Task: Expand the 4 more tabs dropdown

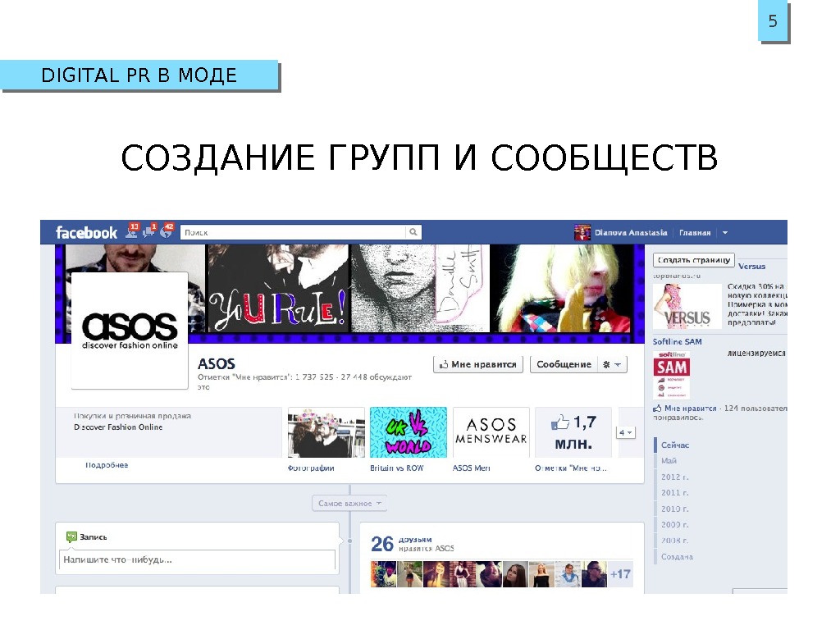Action: [625, 432]
